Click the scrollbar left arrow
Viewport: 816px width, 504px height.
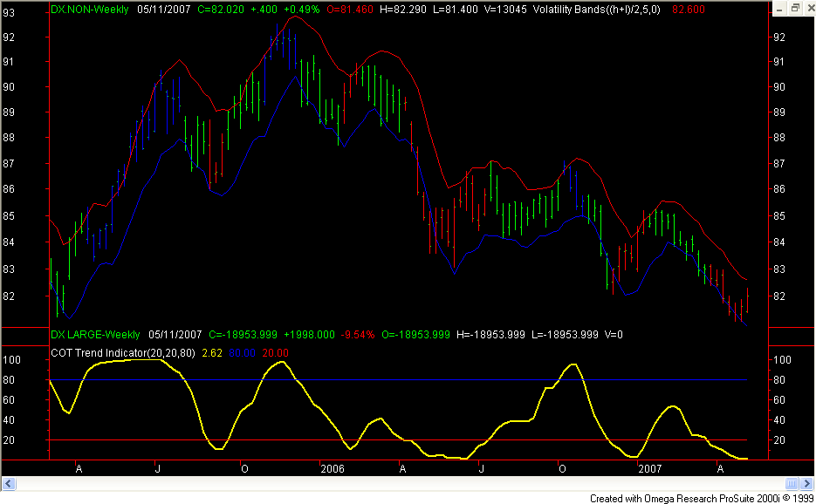click(x=9, y=484)
